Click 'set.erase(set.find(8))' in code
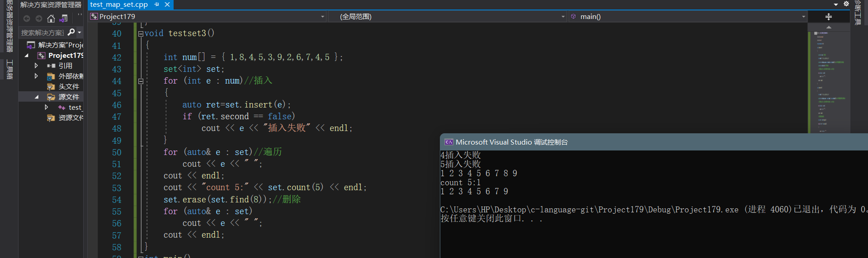This screenshot has width=868, height=258. point(216,199)
